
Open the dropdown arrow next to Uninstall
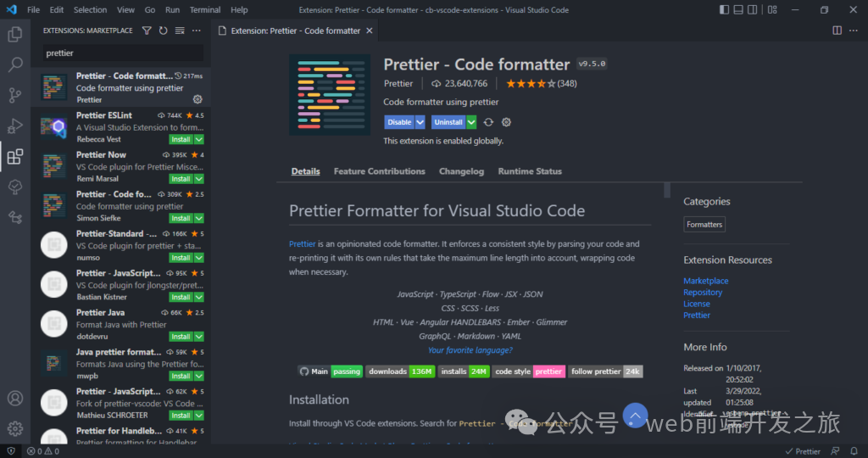[x=471, y=122]
